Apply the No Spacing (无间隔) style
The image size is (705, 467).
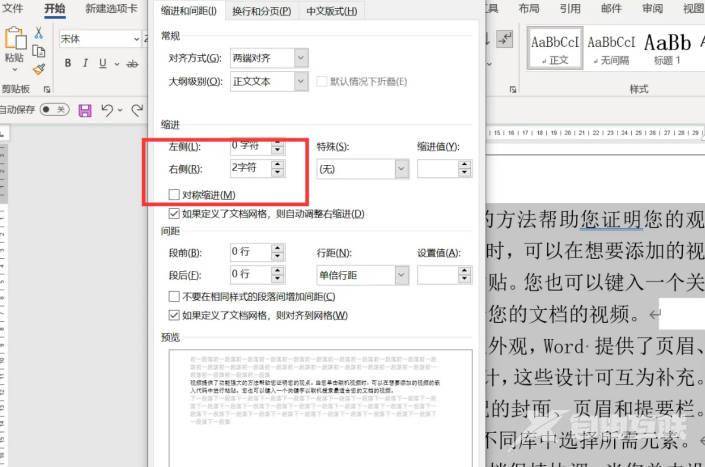(x=611, y=48)
